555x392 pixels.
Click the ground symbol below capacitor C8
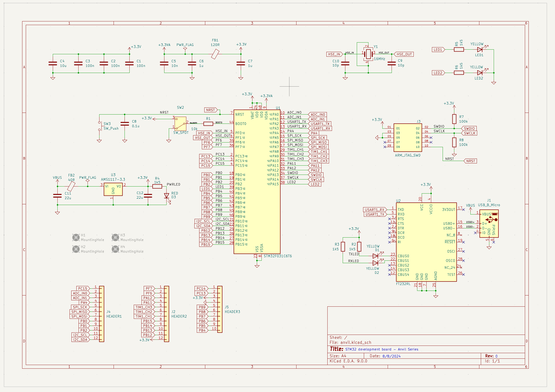125,141
